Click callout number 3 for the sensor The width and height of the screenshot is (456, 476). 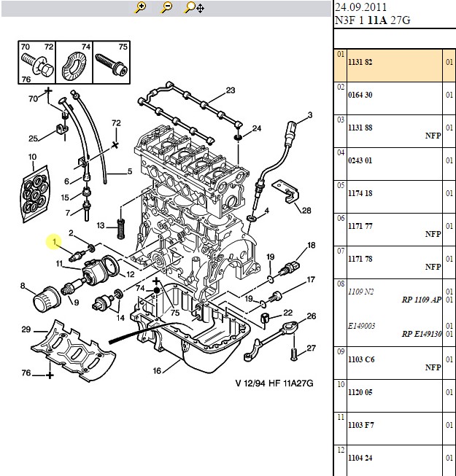(x=309, y=114)
